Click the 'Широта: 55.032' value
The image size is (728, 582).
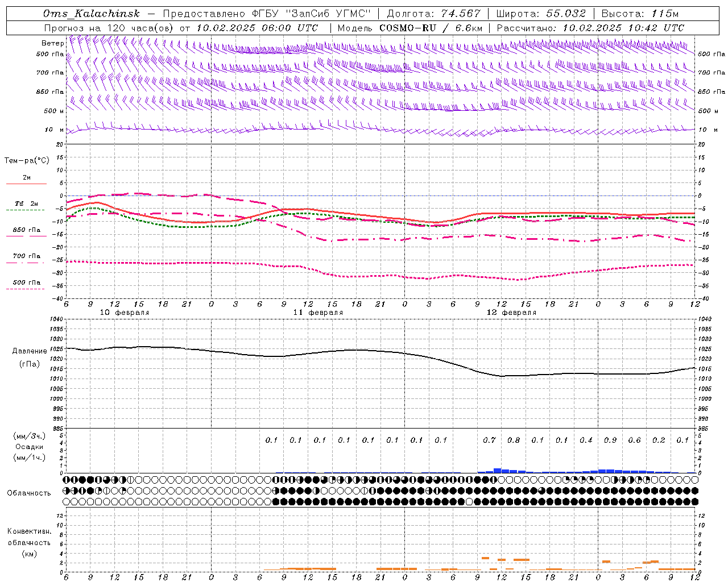(x=541, y=14)
